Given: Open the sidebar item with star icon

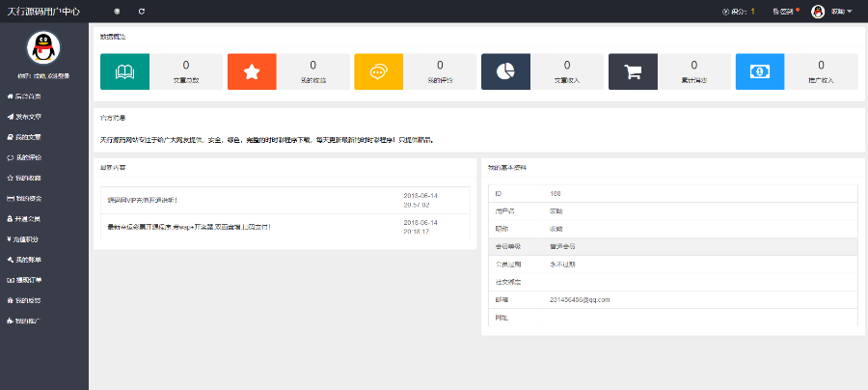Looking at the screenshot, I should coord(25,178).
